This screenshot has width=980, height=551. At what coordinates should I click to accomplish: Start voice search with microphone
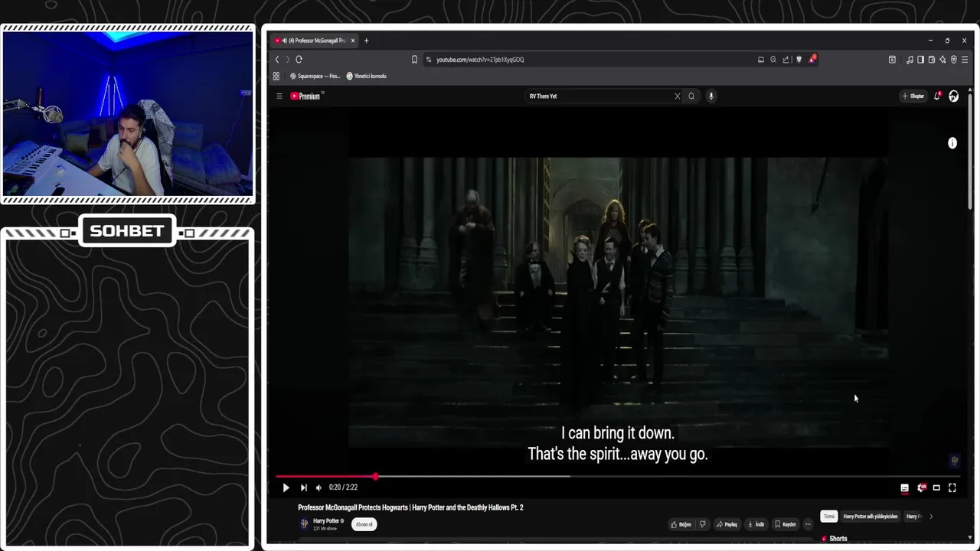click(711, 96)
